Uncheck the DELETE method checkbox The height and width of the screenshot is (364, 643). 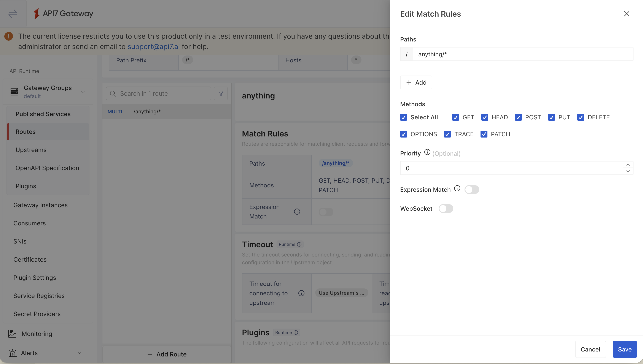(x=581, y=117)
